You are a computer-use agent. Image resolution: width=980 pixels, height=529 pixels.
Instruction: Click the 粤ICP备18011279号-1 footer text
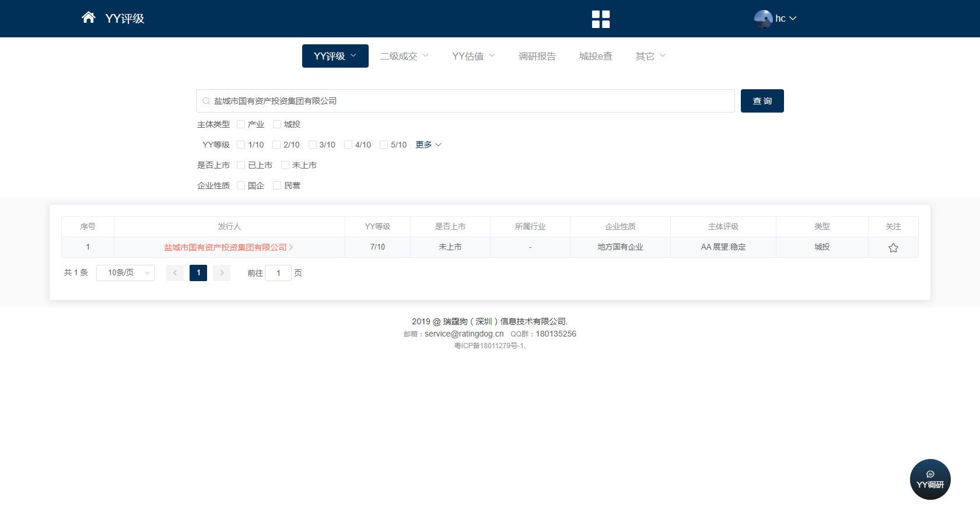(x=490, y=346)
